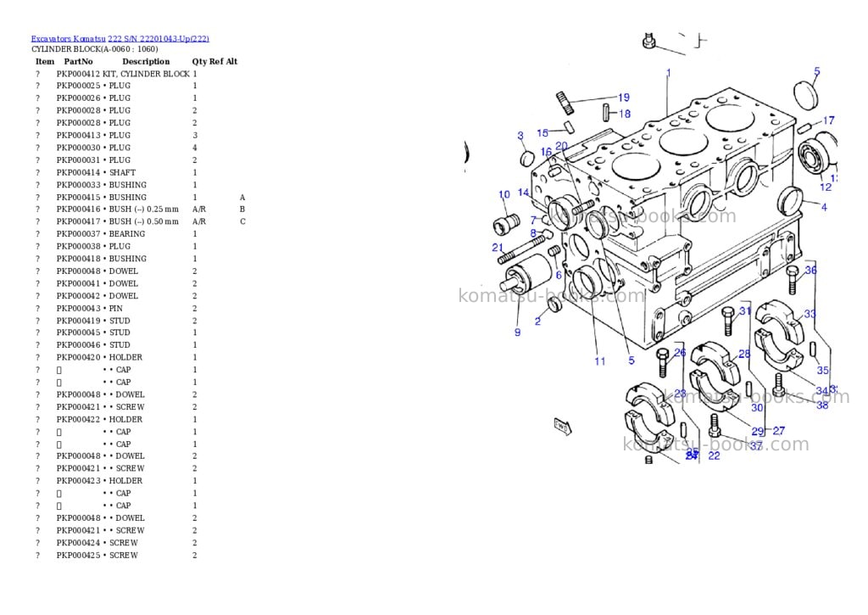Click callout number 9 in the diagram
The height and width of the screenshot is (615, 868).
[518, 333]
